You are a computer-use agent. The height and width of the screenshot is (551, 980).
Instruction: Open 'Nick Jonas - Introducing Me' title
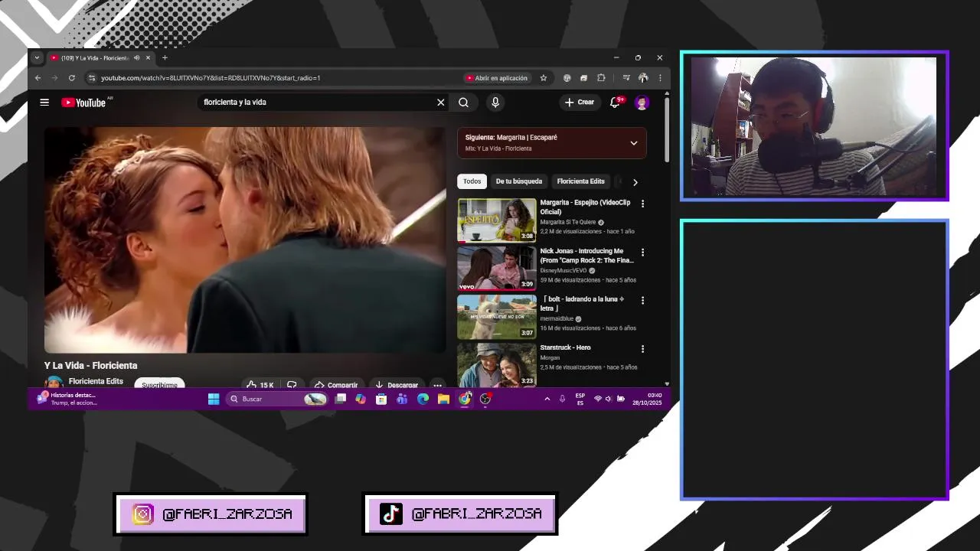(x=587, y=256)
